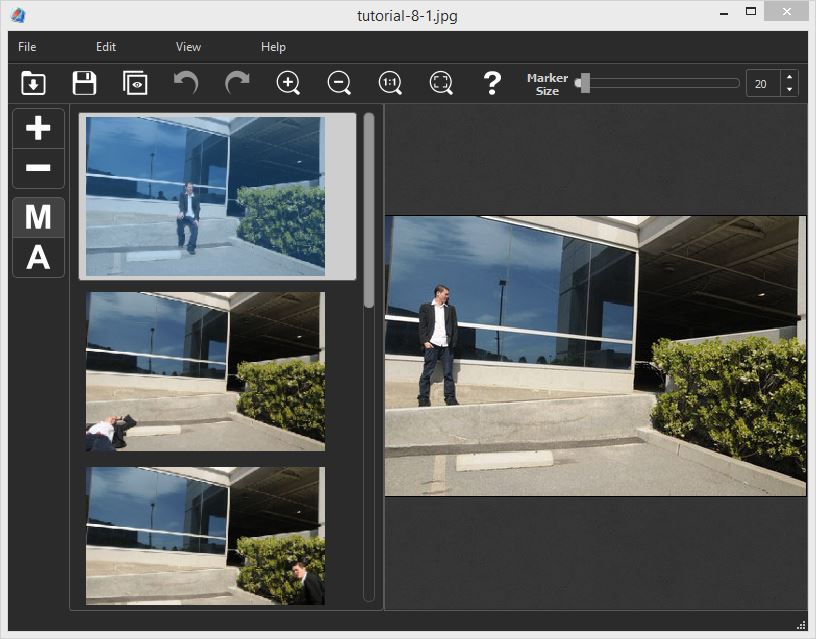This screenshot has width=816, height=639.
Task: Fit the image to the window
Action: tap(441, 83)
